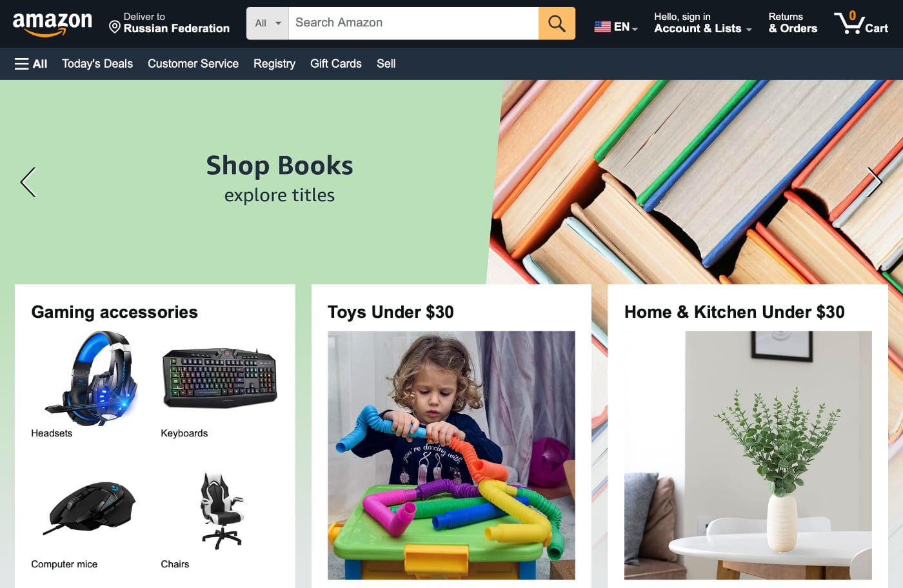This screenshot has height=588, width=903.
Task: Focus the Search Amazon text field
Action: 413,23
